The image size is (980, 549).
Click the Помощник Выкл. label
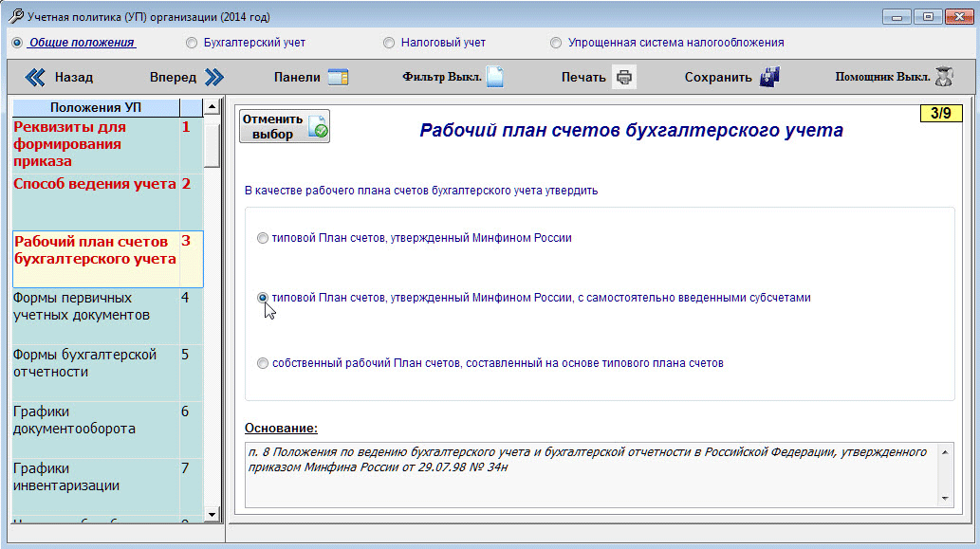882,77
